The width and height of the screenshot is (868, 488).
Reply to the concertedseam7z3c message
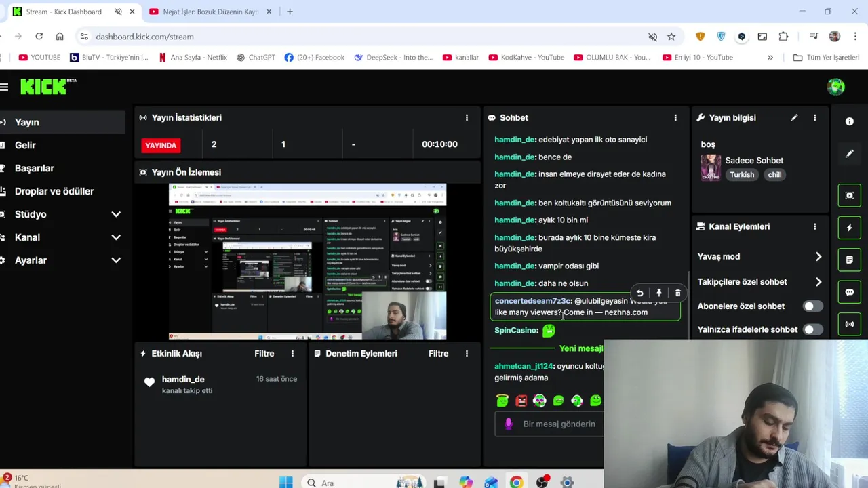(639, 293)
